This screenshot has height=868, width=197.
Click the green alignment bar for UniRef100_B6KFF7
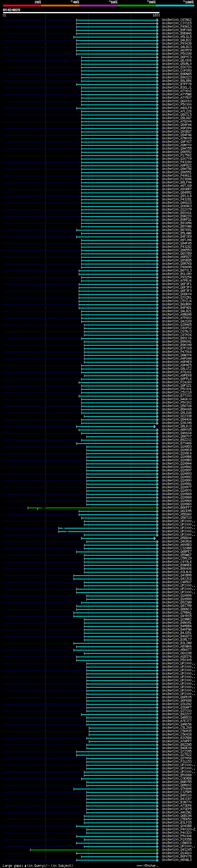tap(93, 507)
